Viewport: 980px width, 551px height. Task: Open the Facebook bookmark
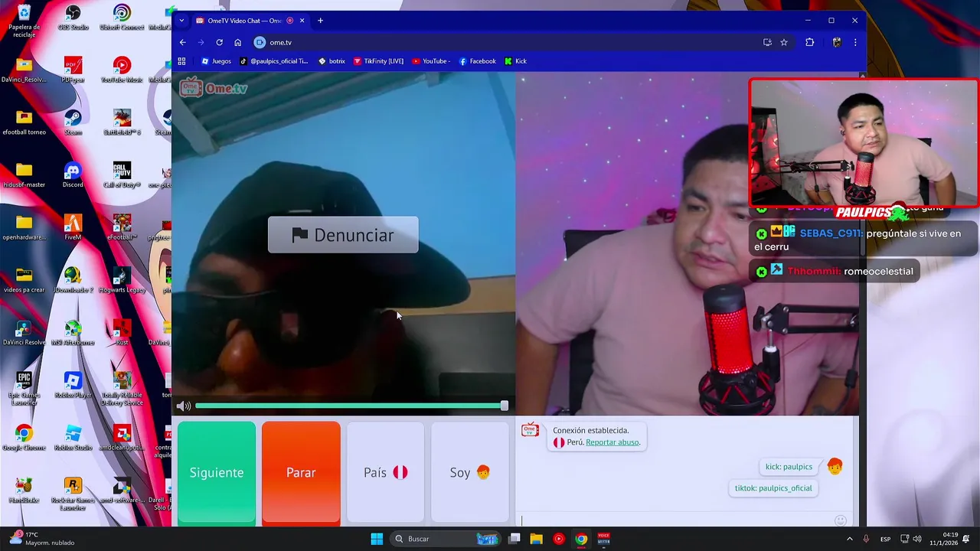point(478,61)
